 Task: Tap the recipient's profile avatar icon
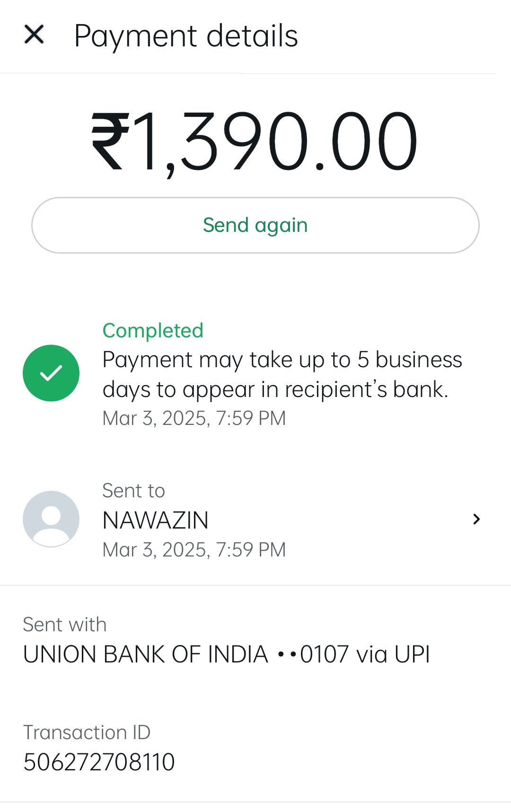pos(51,519)
